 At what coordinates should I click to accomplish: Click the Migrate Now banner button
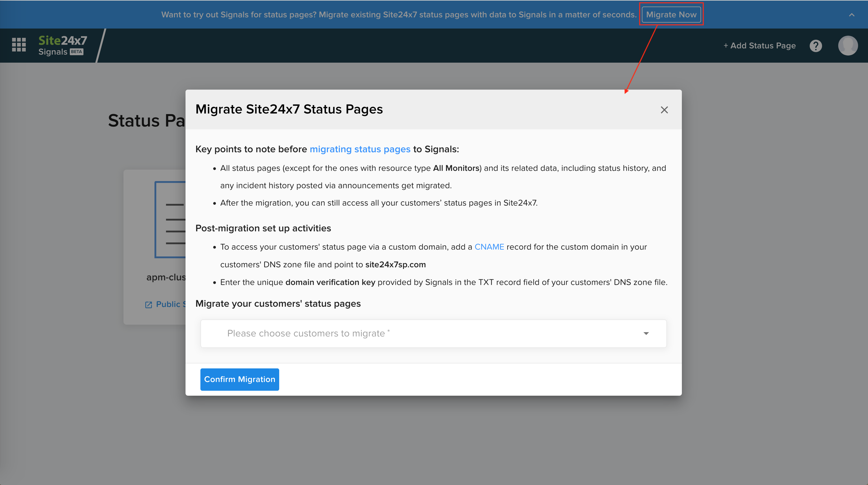(671, 15)
